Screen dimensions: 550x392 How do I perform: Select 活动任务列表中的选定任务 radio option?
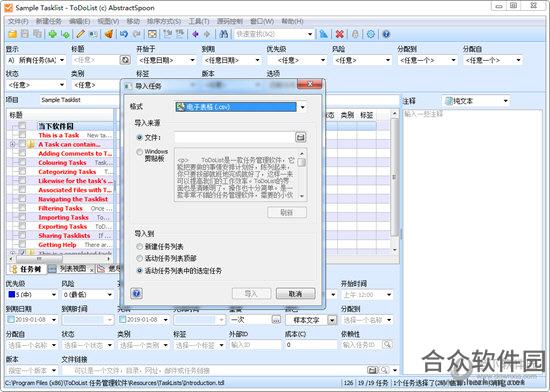(x=140, y=271)
